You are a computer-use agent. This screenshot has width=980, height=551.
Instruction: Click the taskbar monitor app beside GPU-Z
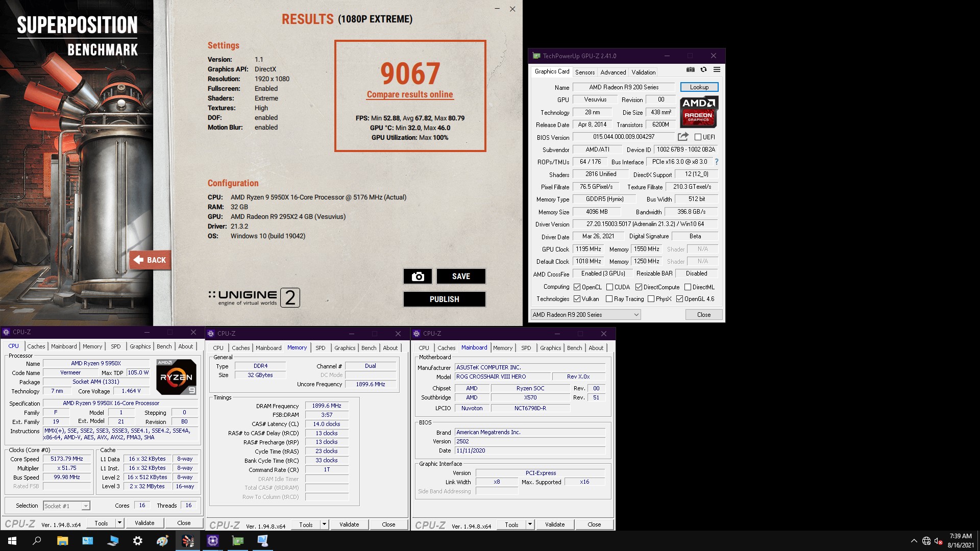tap(263, 541)
